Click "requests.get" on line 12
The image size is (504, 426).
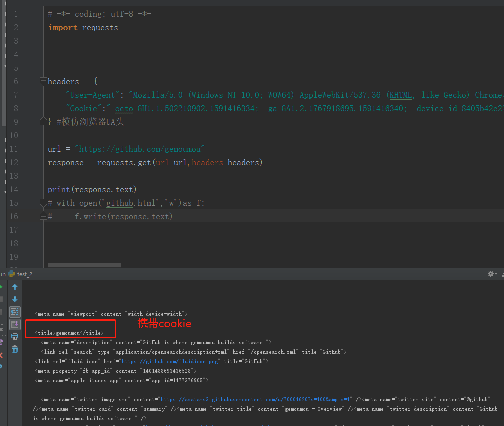124,162
